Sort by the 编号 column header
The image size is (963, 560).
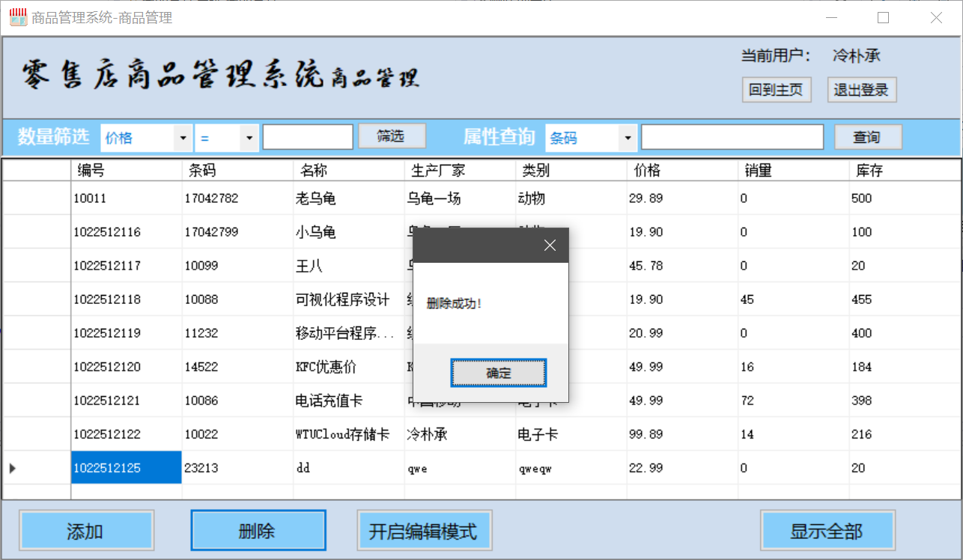click(127, 171)
